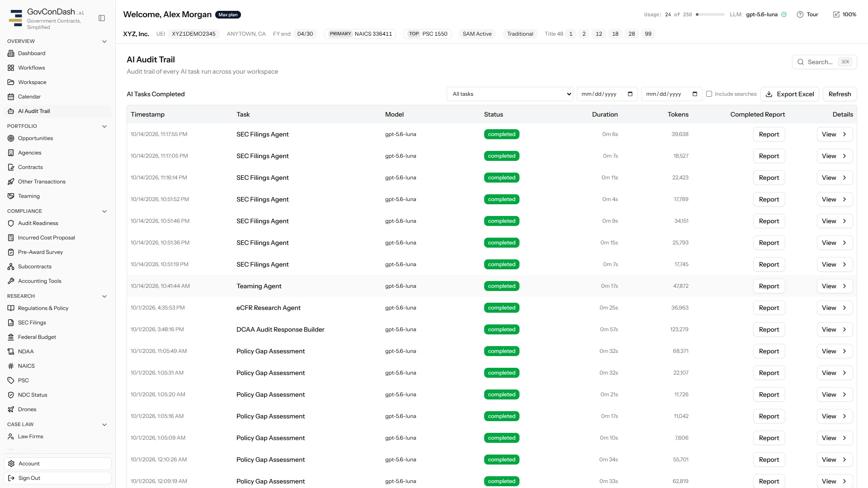Click the usage progress bar
This screenshot has width=868, height=488.
[x=710, y=14]
